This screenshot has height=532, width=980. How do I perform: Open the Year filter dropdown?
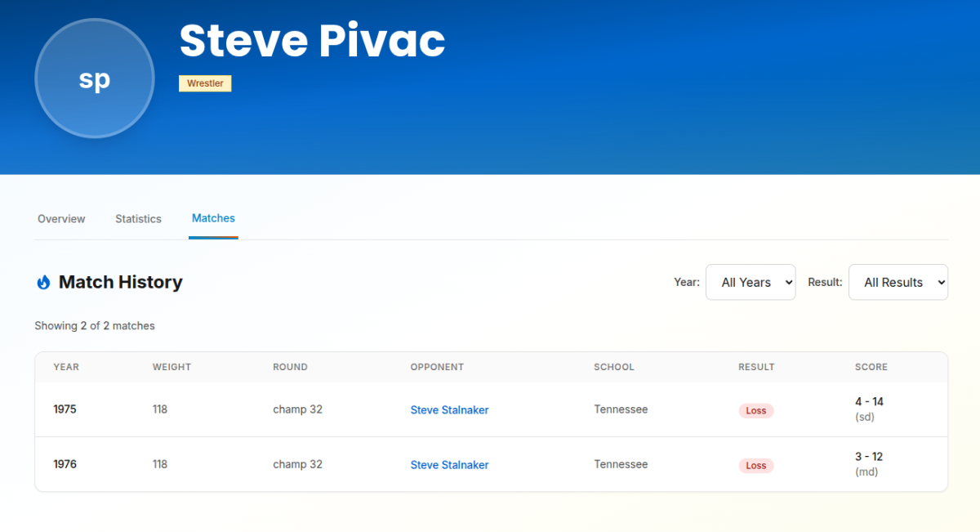[751, 282]
